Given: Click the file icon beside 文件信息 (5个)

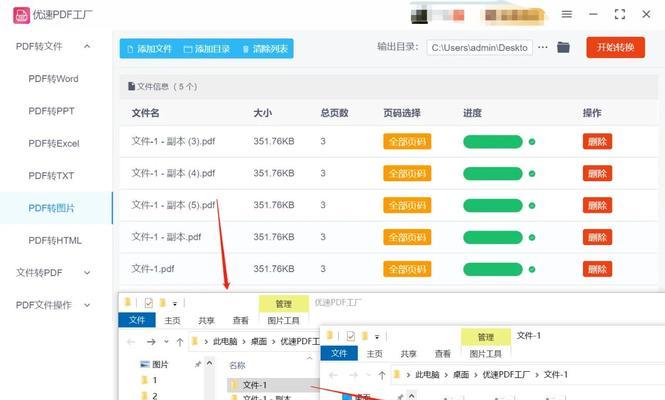Looking at the screenshot, I should [x=131, y=86].
